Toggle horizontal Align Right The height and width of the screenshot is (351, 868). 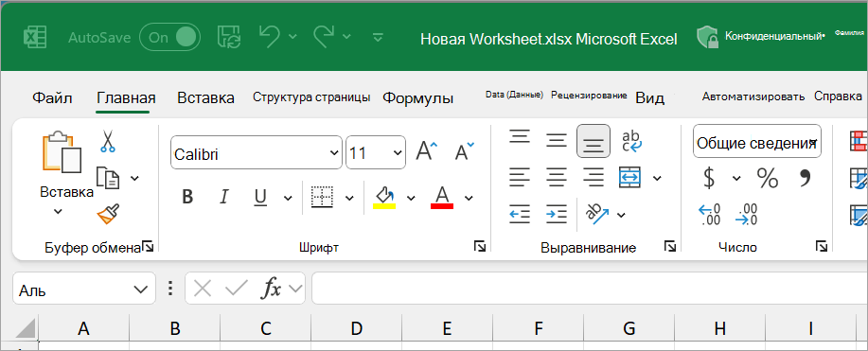click(x=593, y=177)
